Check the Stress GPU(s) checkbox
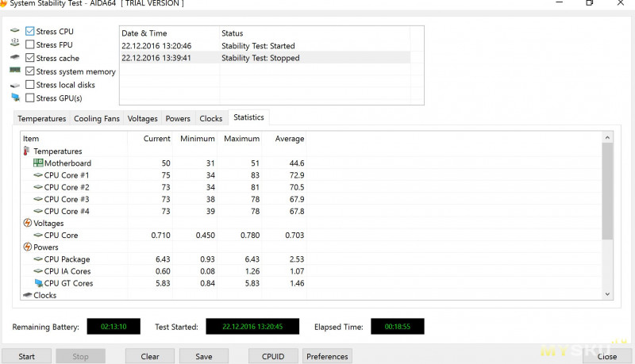This screenshot has height=364, width=635. coord(29,98)
